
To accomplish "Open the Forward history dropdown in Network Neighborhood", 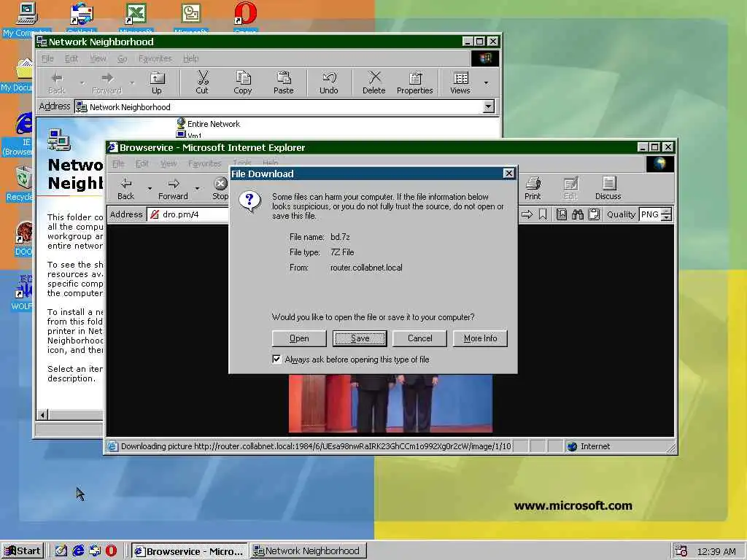I will tap(132, 83).
